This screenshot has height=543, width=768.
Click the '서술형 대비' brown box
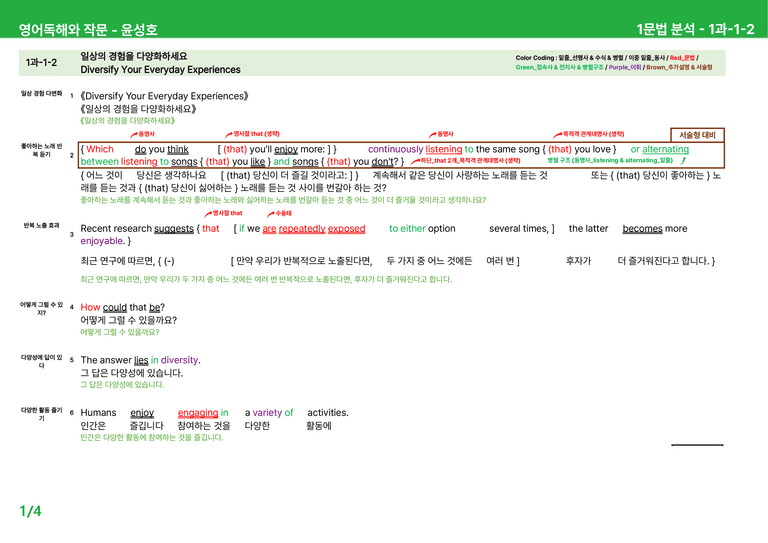click(697, 135)
